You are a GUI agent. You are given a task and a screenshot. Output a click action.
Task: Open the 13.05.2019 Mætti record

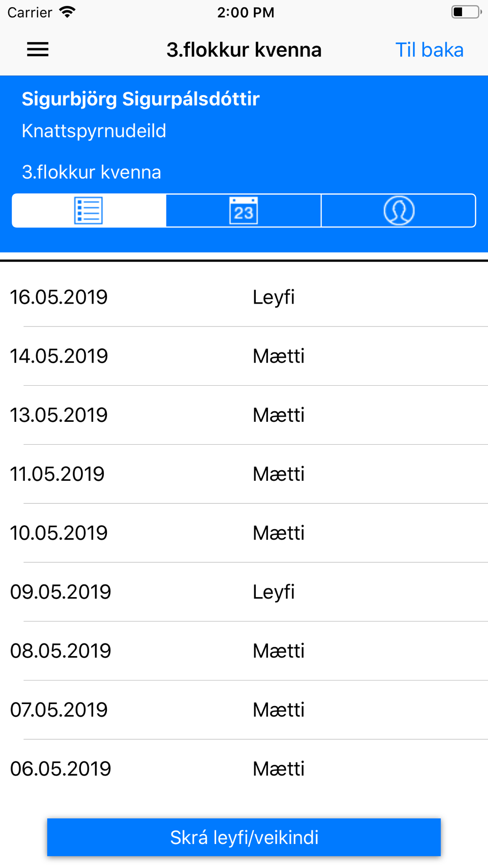[x=244, y=415]
